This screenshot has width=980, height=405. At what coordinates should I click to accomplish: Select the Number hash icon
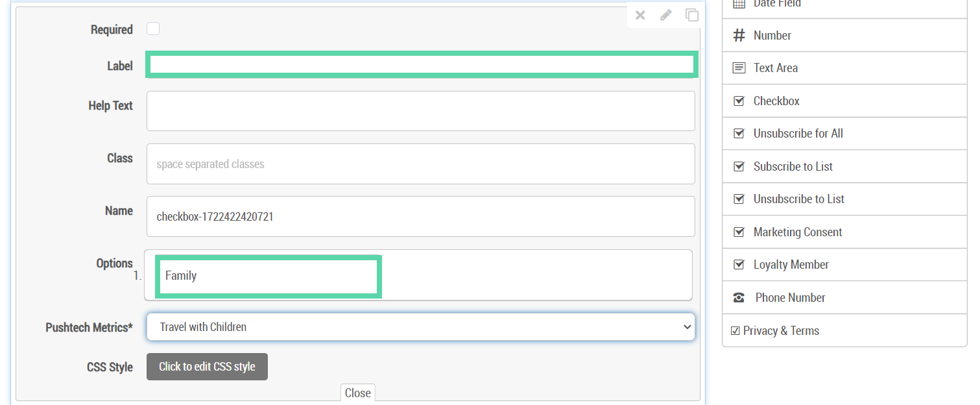point(739,35)
